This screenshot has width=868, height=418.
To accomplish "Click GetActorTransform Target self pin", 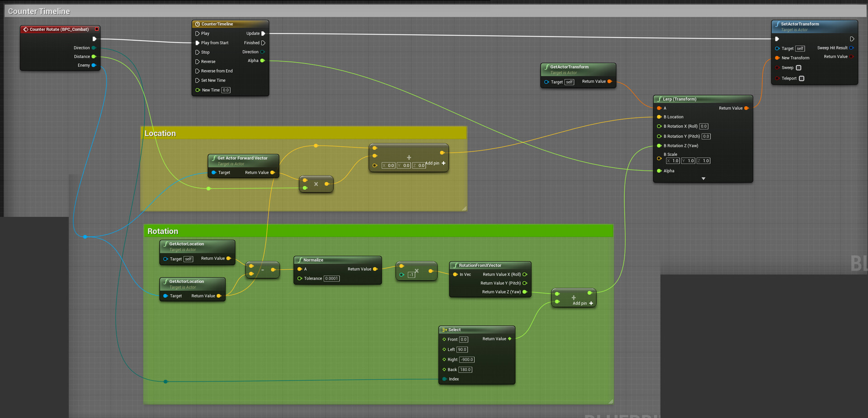I will click(547, 82).
